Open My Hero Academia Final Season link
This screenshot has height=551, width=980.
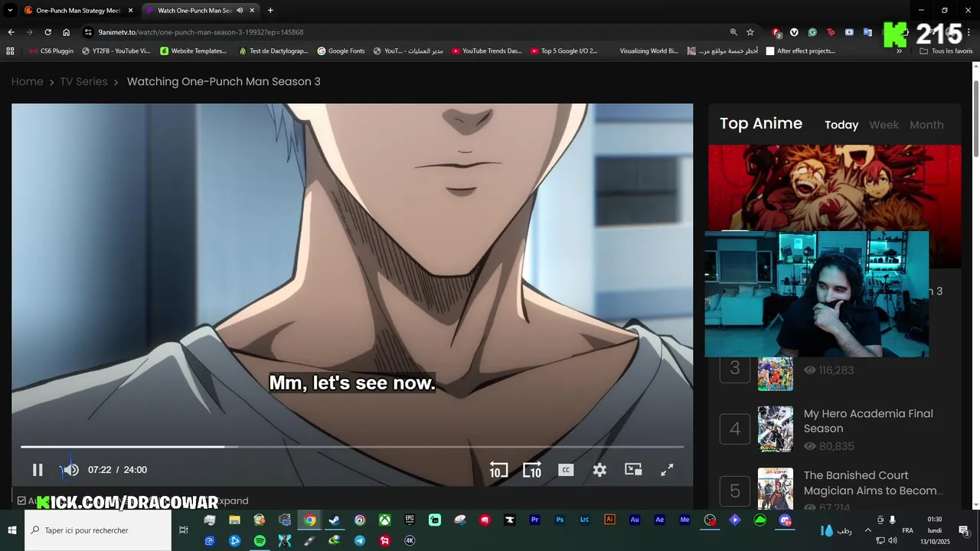868,421
